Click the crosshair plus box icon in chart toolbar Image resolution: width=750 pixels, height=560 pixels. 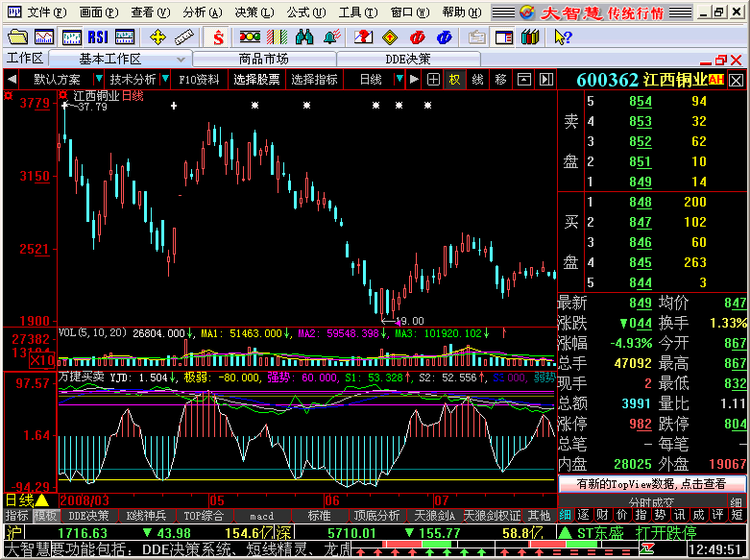click(x=433, y=80)
